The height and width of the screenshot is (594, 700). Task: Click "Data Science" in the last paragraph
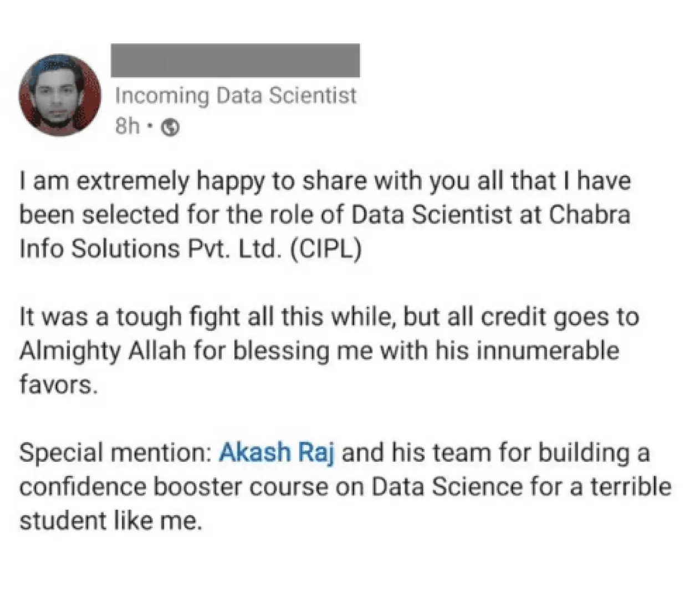(446, 487)
